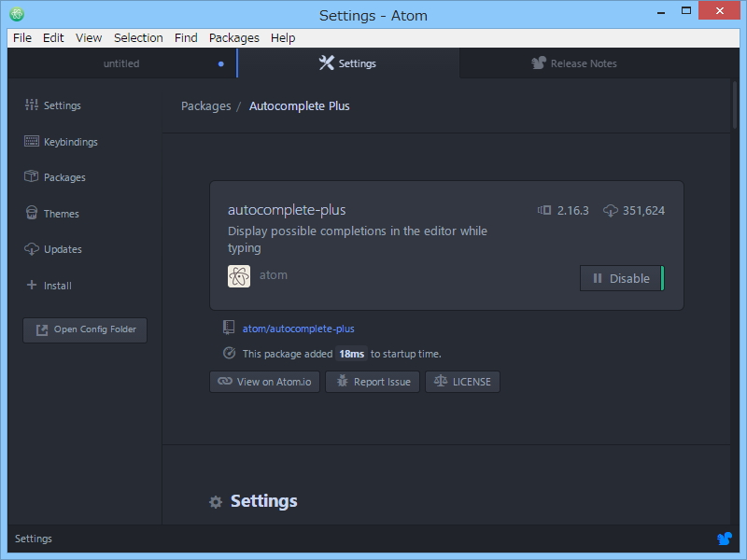Open the Help menu
This screenshot has width=747, height=560.
pos(283,38)
